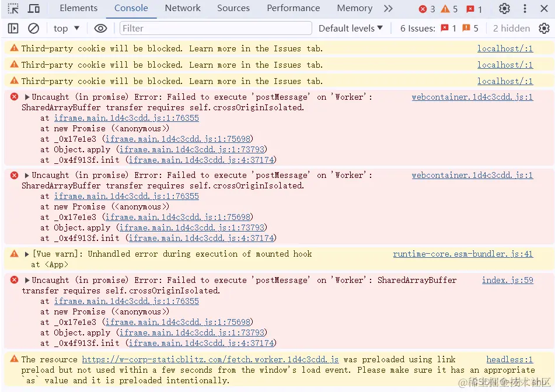555x392 pixels.
Task: Open the three-dot customize DevTools menu
Action: (525, 9)
